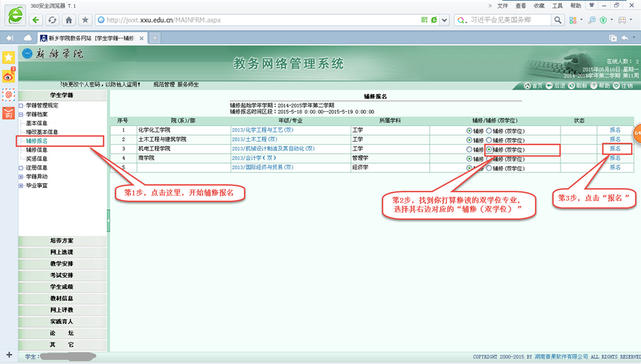Open the 工具 browser menu

coord(558,6)
